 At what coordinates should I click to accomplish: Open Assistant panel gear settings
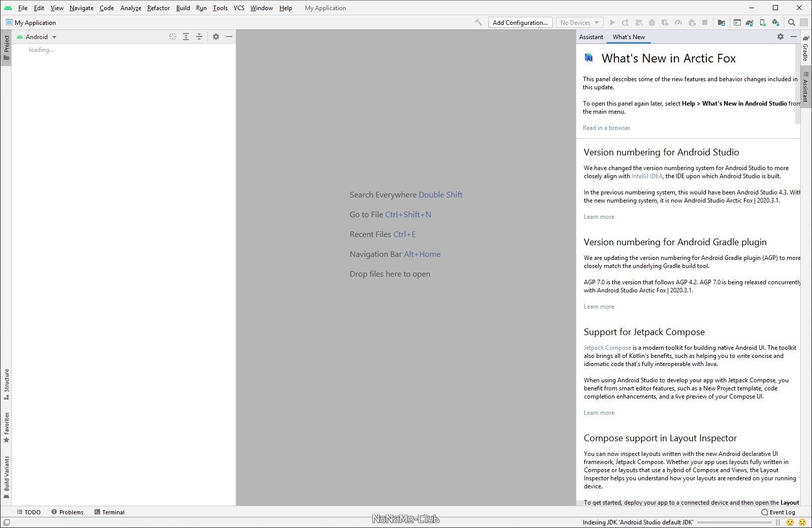point(780,37)
